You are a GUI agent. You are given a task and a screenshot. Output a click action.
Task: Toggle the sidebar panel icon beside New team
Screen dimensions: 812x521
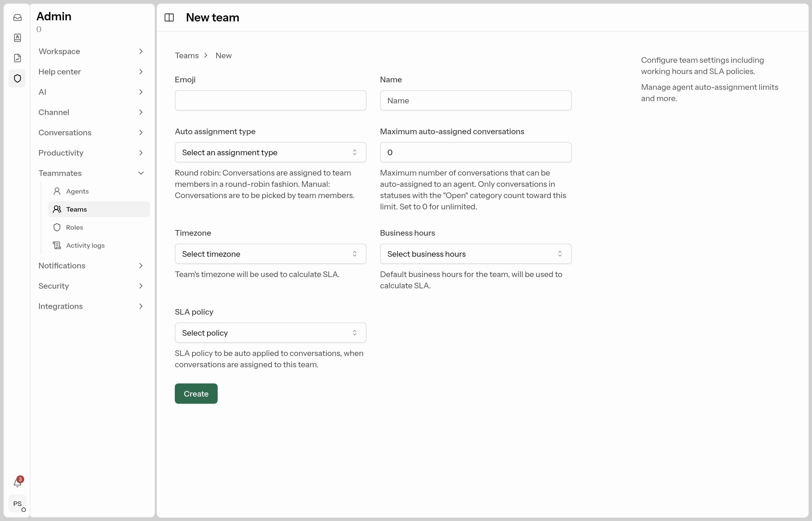tap(169, 18)
